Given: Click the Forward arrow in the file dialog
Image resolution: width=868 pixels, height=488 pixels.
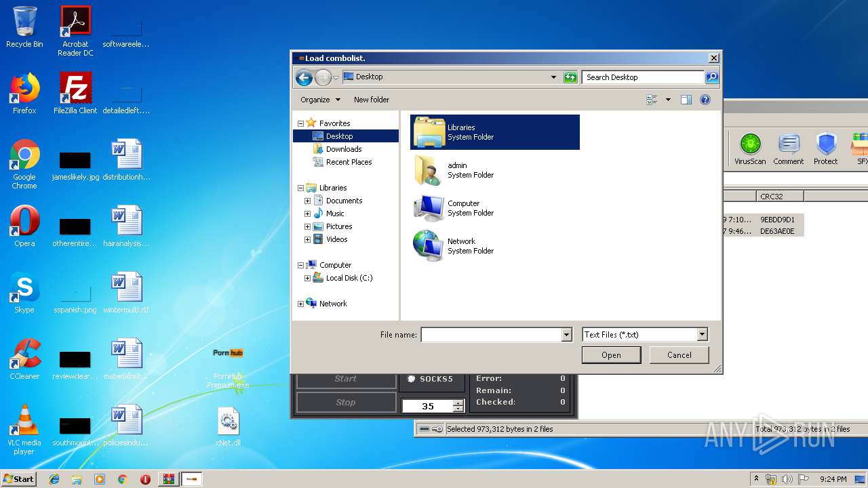Looking at the screenshot, I should (x=323, y=77).
